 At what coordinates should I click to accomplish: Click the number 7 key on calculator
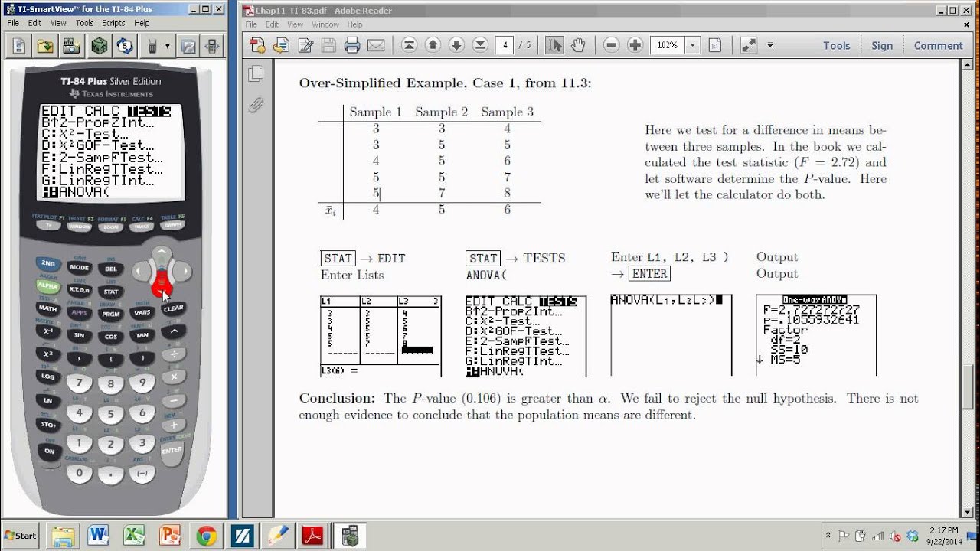point(80,383)
